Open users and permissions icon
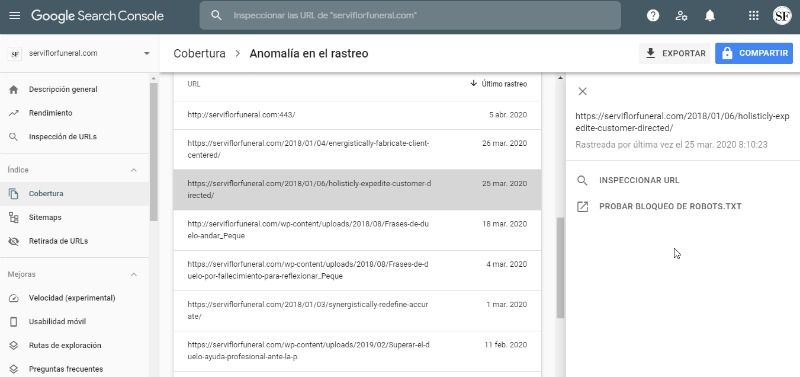The width and height of the screenshot is (800, 377). 681,16
